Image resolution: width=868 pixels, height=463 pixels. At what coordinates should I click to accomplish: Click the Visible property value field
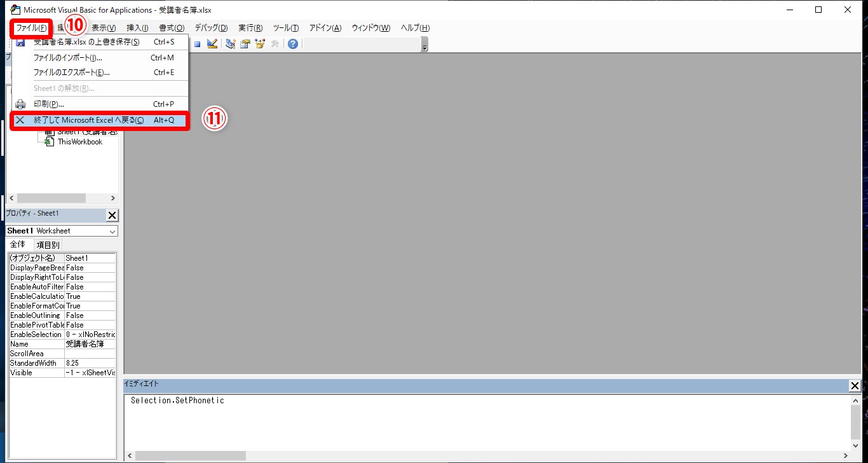pos(90,373)
